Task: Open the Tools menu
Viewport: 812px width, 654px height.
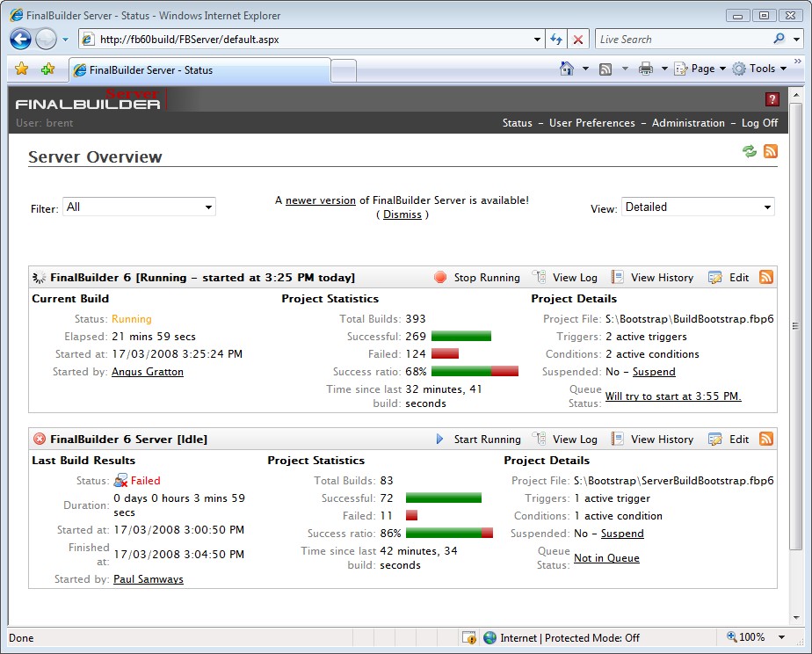Action: pos(759,69)
